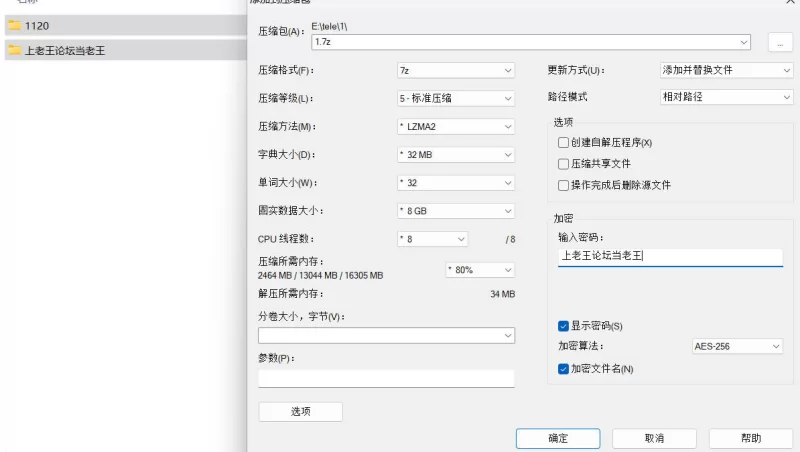The image size is (800, 452).
Task: Uncheck the 显示密码 checkbox
Action: coord(564,326)
